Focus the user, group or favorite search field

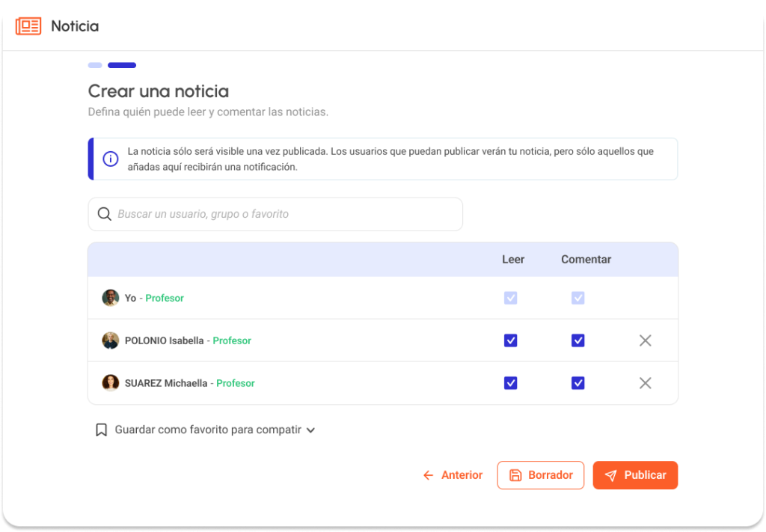coord(284,214)
